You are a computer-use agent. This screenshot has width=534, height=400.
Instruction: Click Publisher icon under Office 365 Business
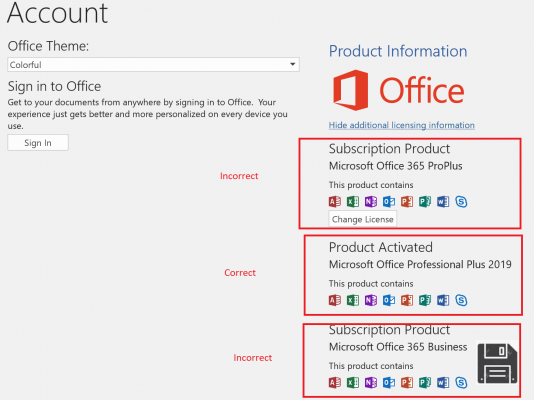(425, 383)
